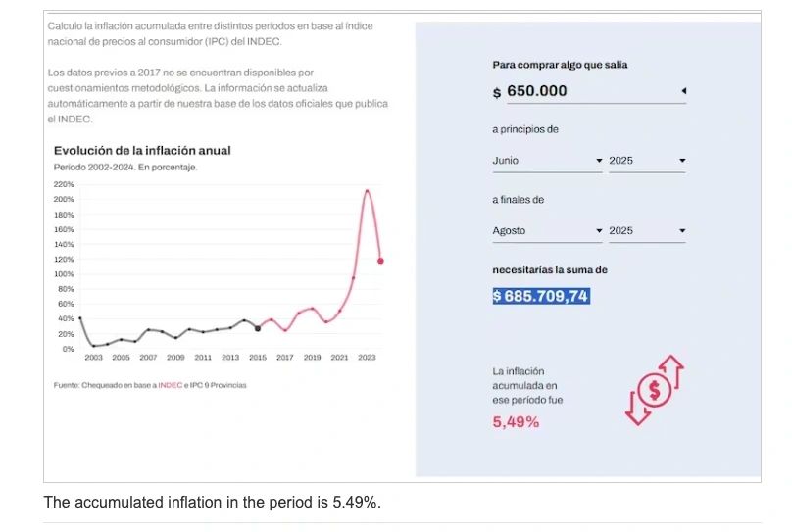Click the first chart point at 2002
The height and width of the screenshot is (532, 792).
(79, 318)
